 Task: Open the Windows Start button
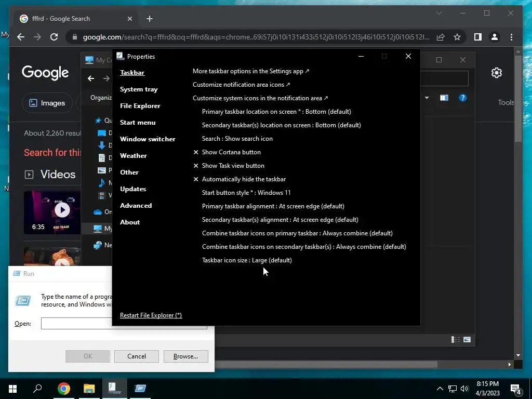pos(12,389)
